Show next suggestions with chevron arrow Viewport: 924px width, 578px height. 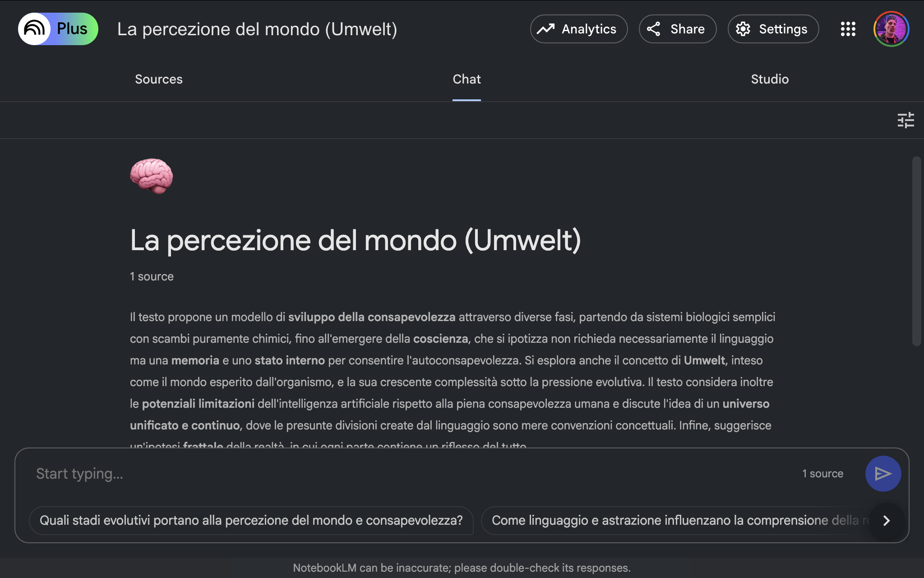(886, 521)
